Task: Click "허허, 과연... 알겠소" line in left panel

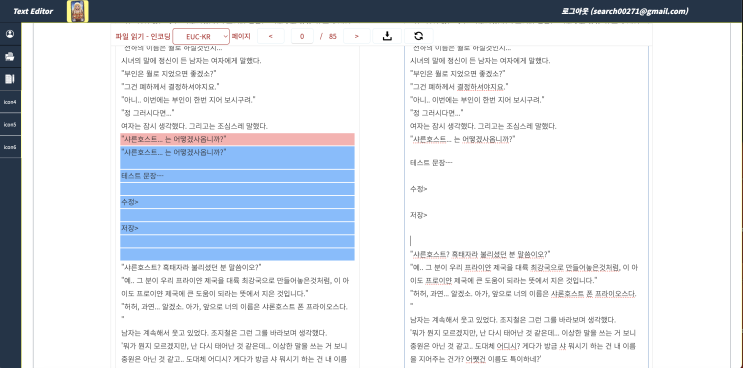Action: (x=235, y=307)
